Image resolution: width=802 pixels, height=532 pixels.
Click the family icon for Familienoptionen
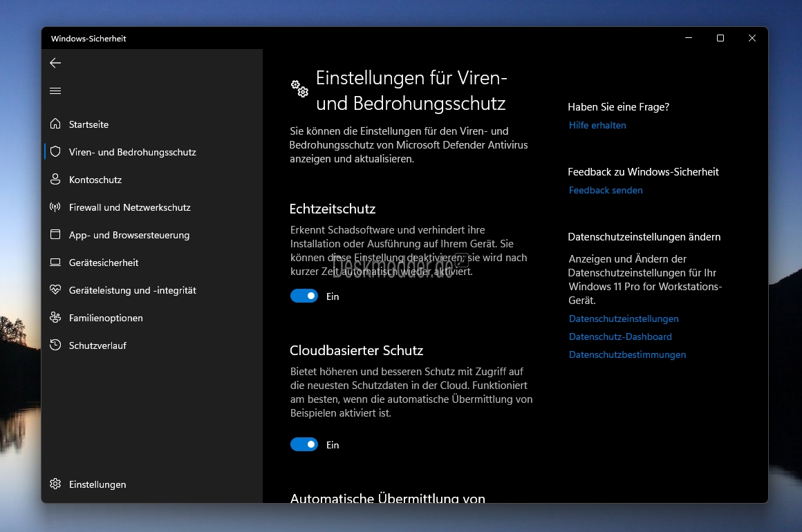point(55,317)
